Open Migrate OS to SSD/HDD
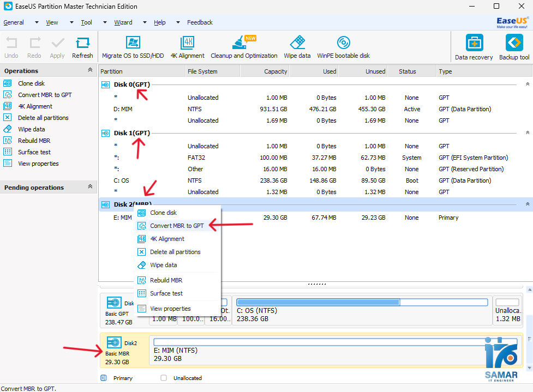533x392 pixels. click(133, 46)
